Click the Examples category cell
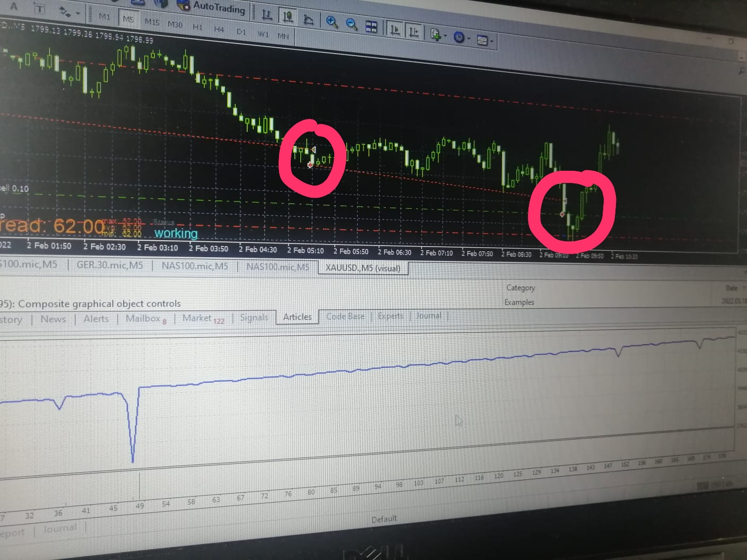The image size is (747, 560). [519, 302]
